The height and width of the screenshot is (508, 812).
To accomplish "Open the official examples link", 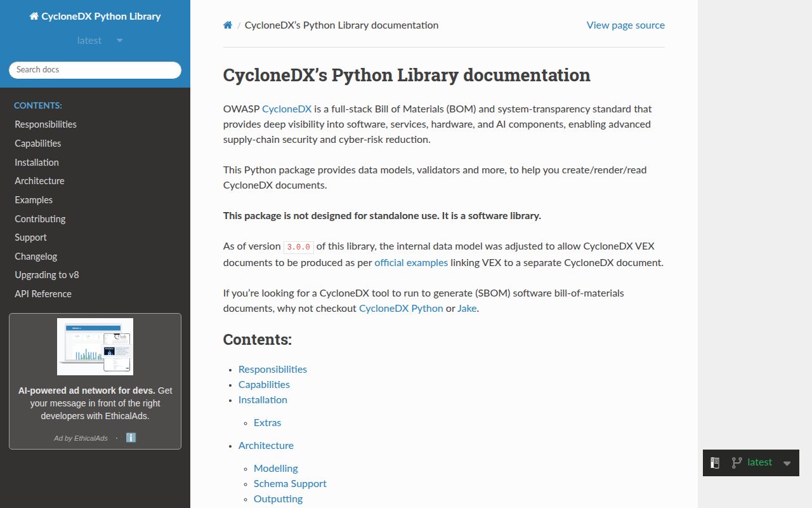I will click(x=411, y=263).
